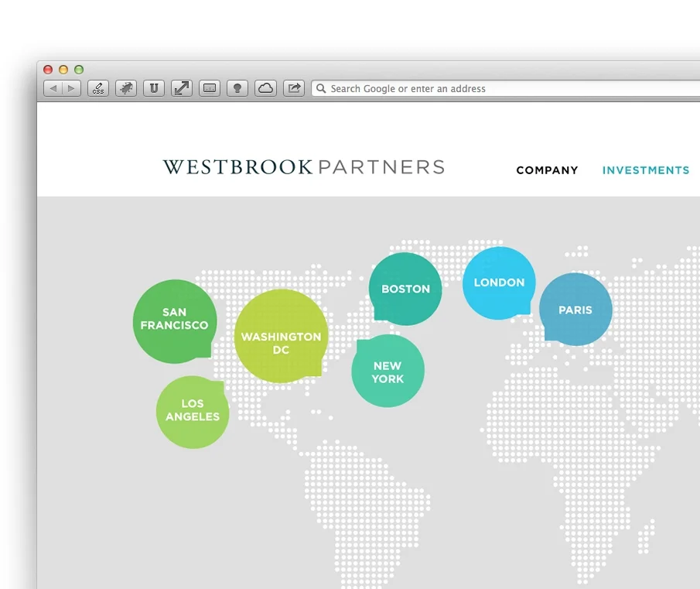Click the share arrow toolbar icon
The image size is (700, 589).
[294, 88]
